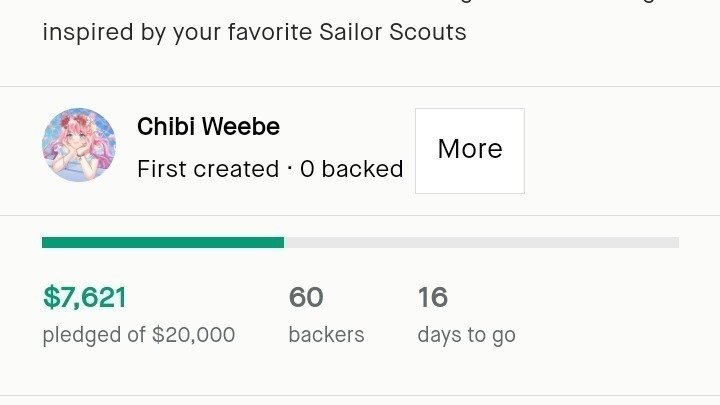Click the number 16 for remaining days
The height and width of the screenshot is (405, 720).
[432, 297]
